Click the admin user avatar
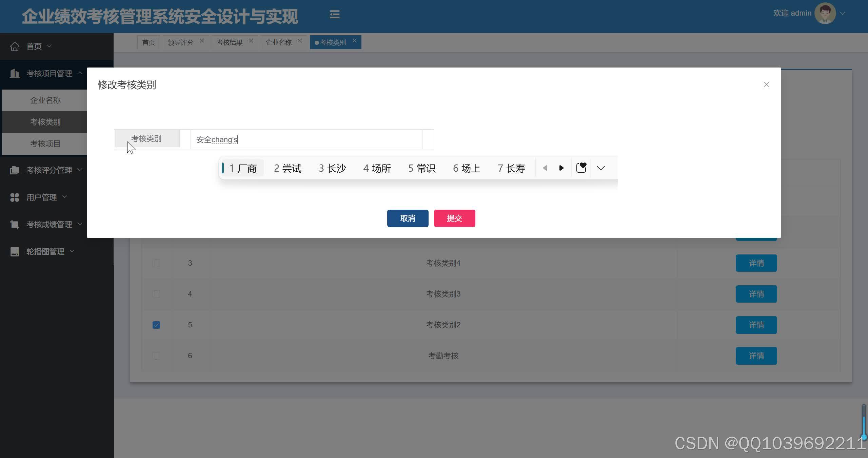The image size is (868, 458). tap(825, 14)
